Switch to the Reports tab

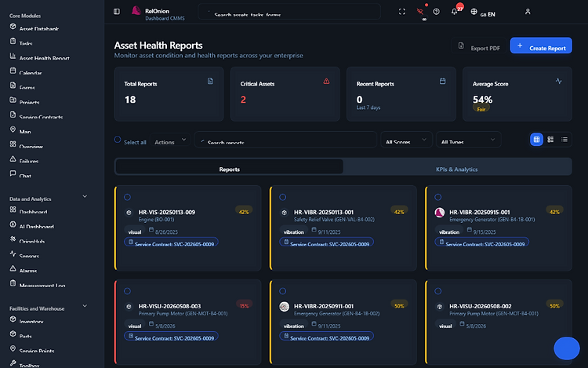[229, 166]
